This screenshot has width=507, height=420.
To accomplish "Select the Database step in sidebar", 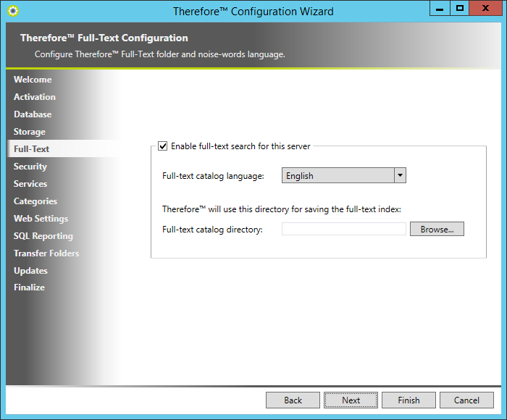I will (33, 114).
